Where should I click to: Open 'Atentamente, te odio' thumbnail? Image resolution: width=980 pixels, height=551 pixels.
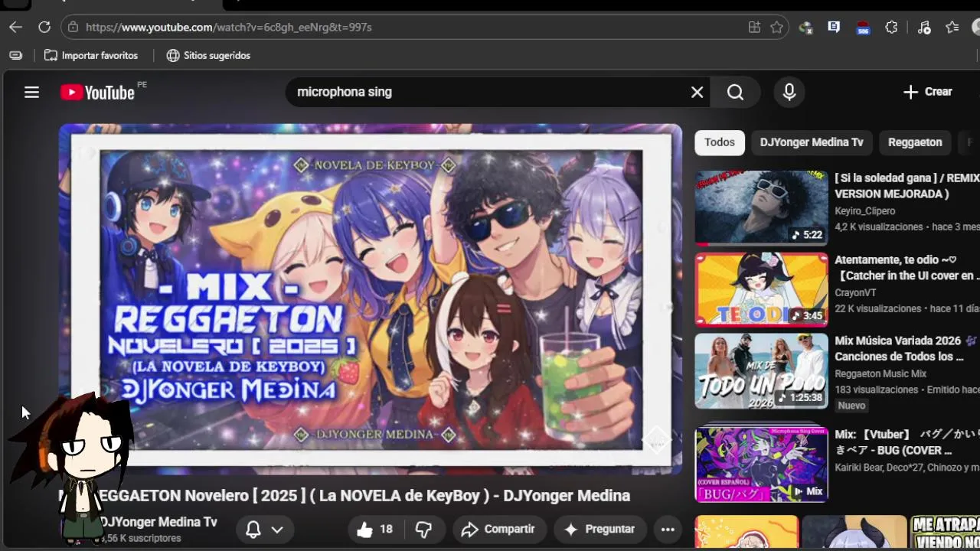click(x=761, y=289)
